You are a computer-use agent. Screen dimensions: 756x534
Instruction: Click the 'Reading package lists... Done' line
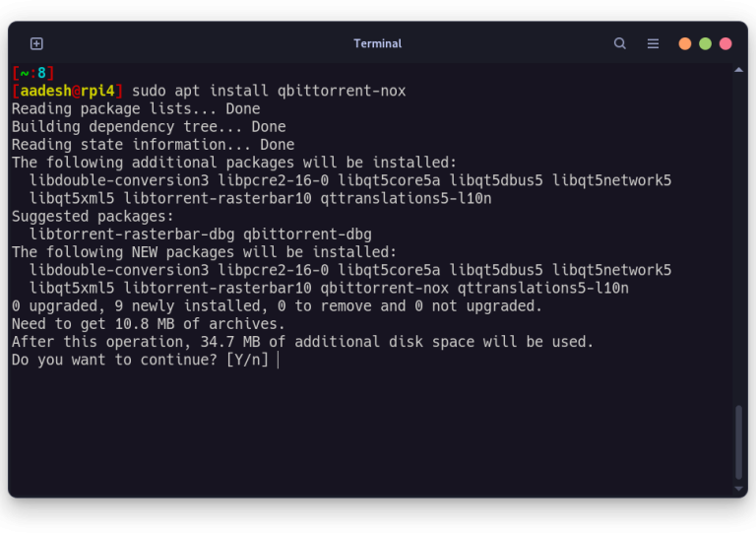pos(136,109)
